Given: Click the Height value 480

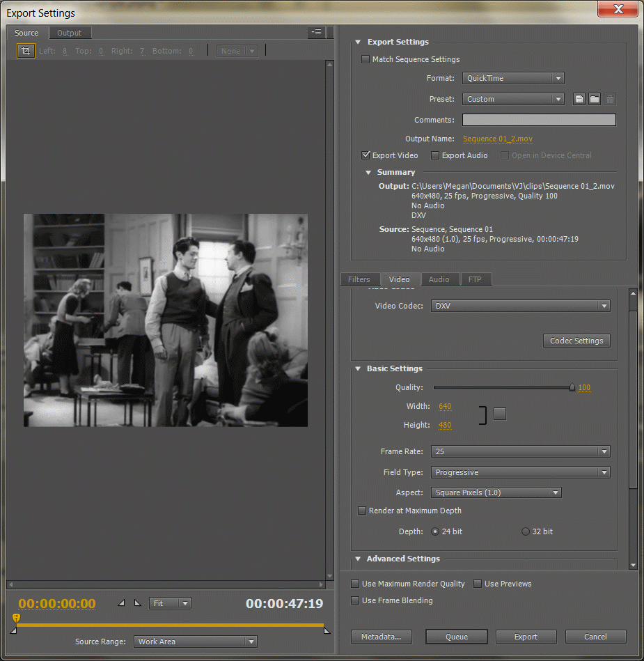Looking at the screenshot, I should tap(445, 426).
